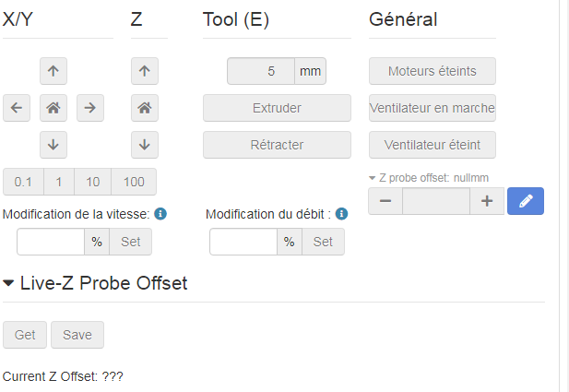Home the Z axis

click(x=144, y=108)
